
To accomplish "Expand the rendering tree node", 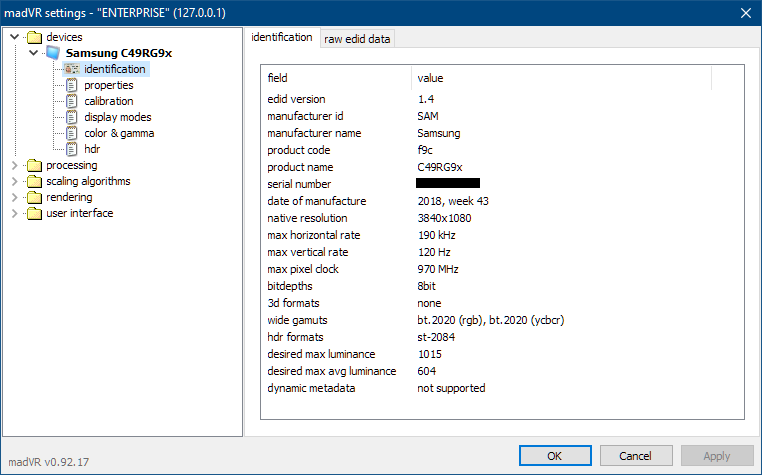I will (x=14, y=197).
